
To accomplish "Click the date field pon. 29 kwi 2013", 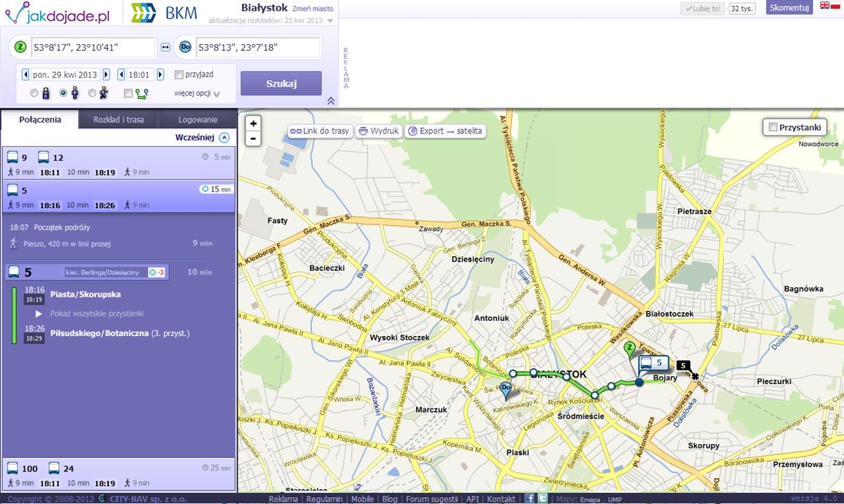I will point(65,74).
